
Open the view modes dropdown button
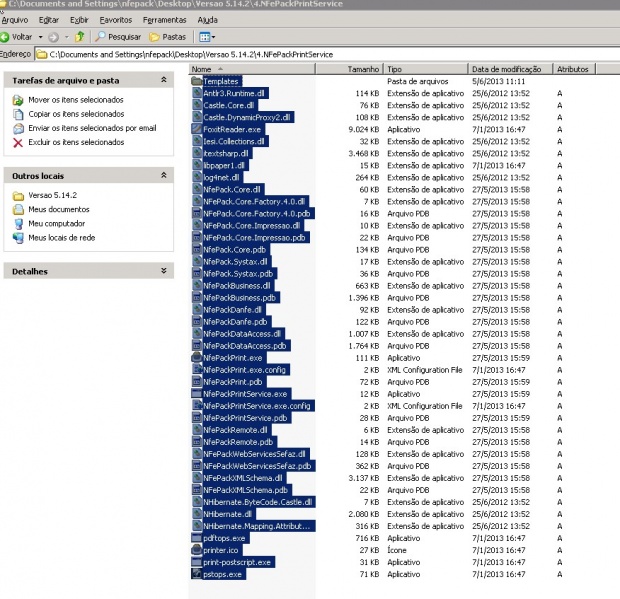204,36
